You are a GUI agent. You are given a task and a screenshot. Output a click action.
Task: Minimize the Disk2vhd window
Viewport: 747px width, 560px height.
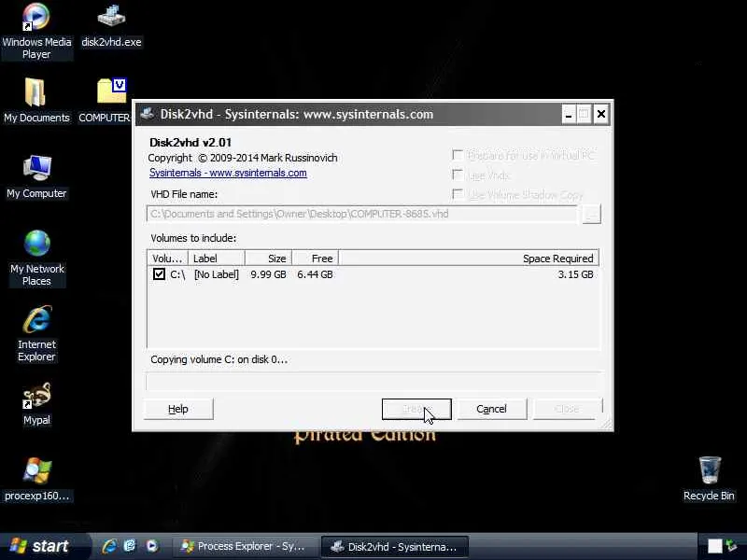569,114
